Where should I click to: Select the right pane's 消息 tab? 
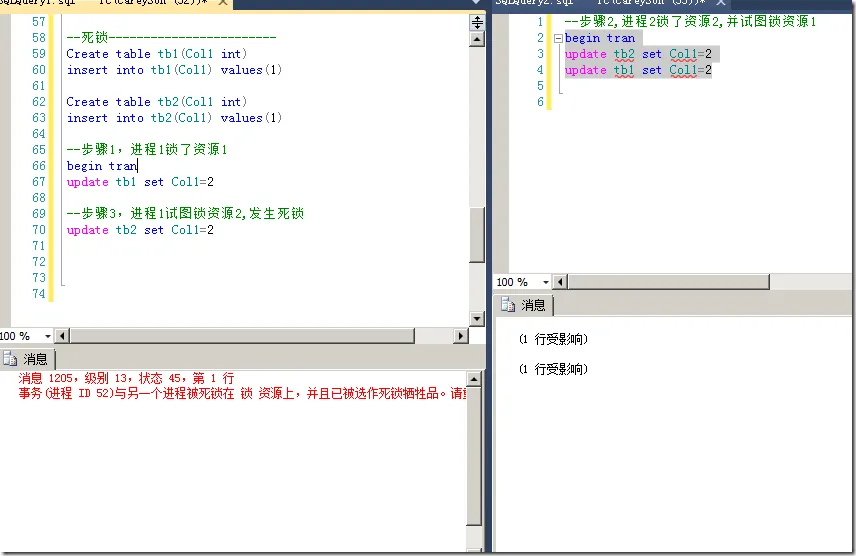526,306
